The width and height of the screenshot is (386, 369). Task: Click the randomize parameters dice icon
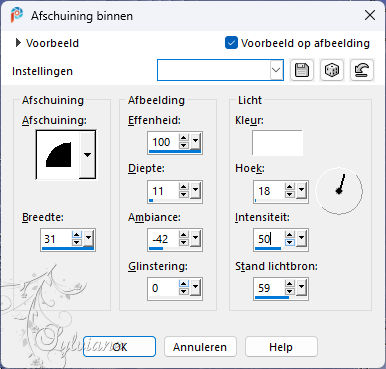332,70
